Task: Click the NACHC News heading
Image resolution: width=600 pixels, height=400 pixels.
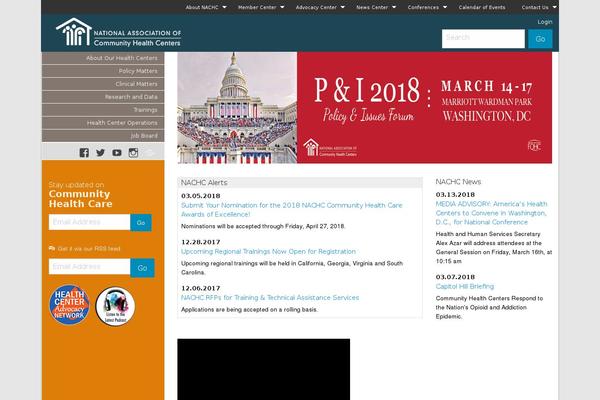Action: click(458, 182)
